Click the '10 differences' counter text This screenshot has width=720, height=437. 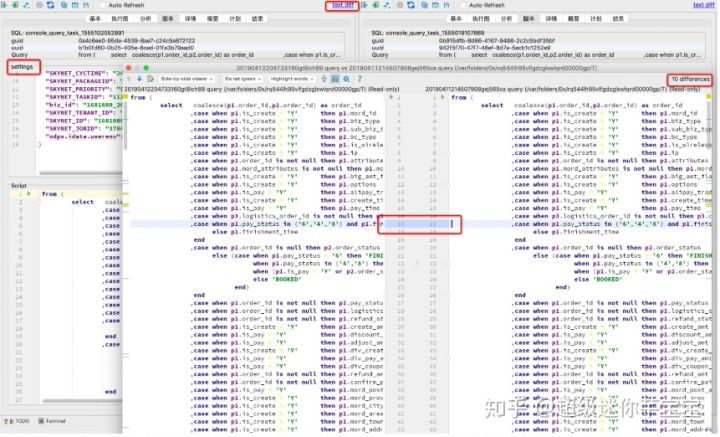[x=690, y=79]
